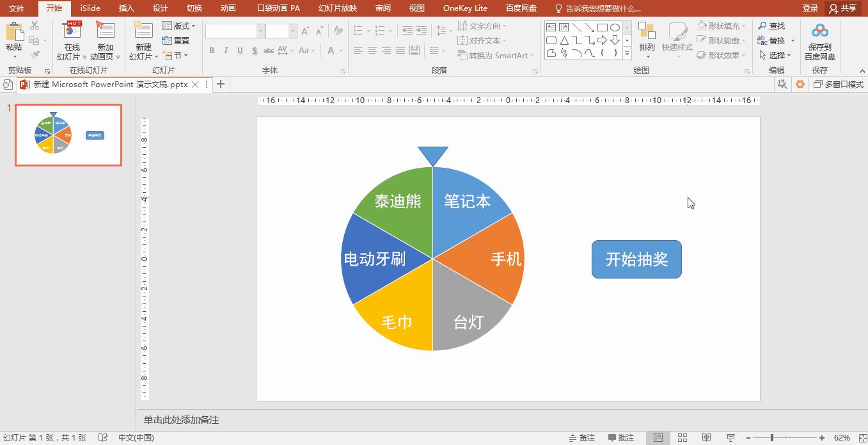This screenshot has height=445, width=868.
Task: Click the 替换 (Replace) icon
Action: (x=774, y=40)
